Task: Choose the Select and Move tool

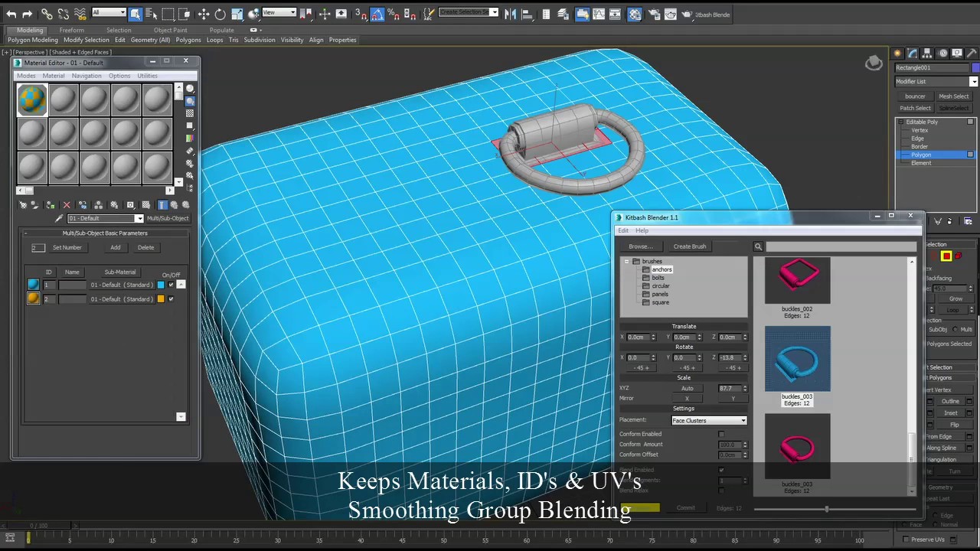Action: point(204,14)
